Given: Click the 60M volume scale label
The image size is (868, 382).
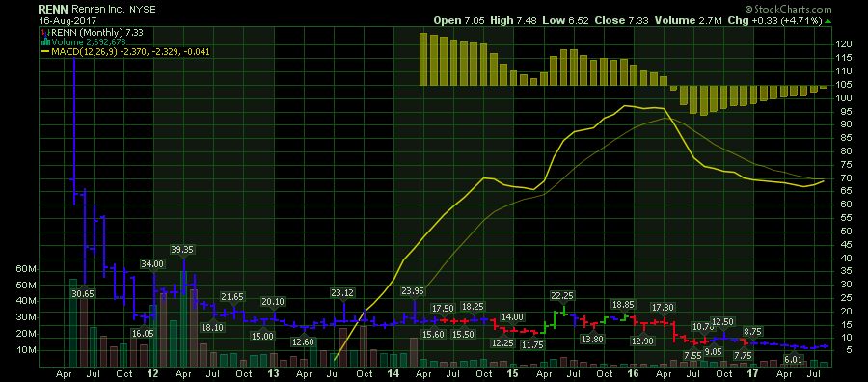Looking at the screenshot, I should pyautogui.click(x=26, y=269).
